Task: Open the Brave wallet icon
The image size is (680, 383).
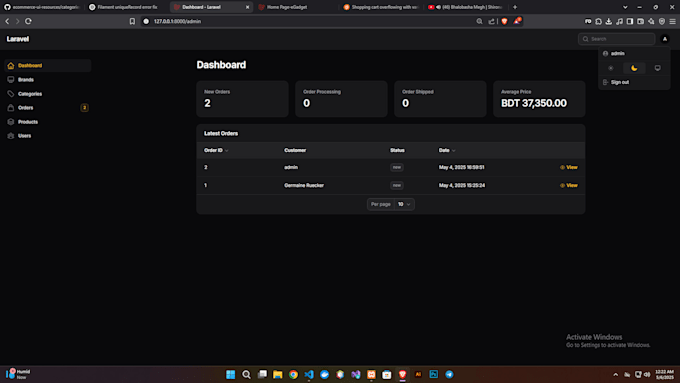Action: click(x=641, y=21)
